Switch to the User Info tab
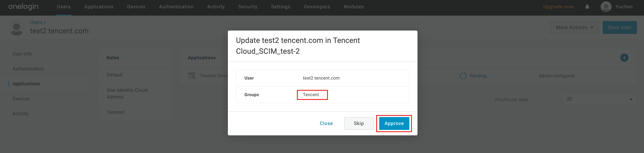644x153 pixels. coord(22,54)
